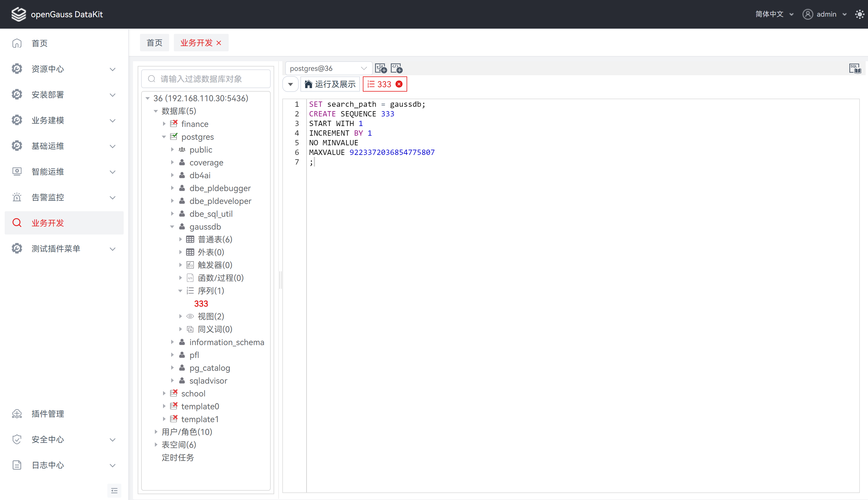
Task: Click the postgres connected database icon
Action: [x=174, y=136]
